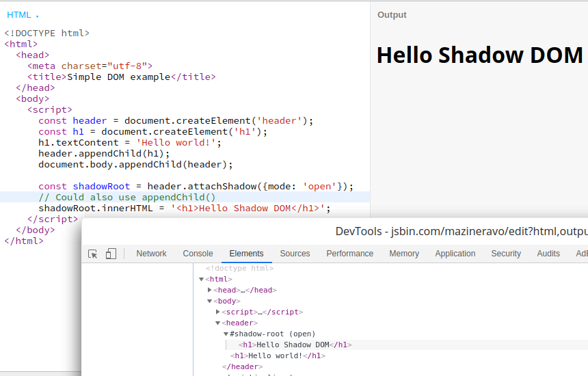Screen dimensions: 588x376
Task: Select the <!doctype html> row in Elements
Action: pos(239,269)
